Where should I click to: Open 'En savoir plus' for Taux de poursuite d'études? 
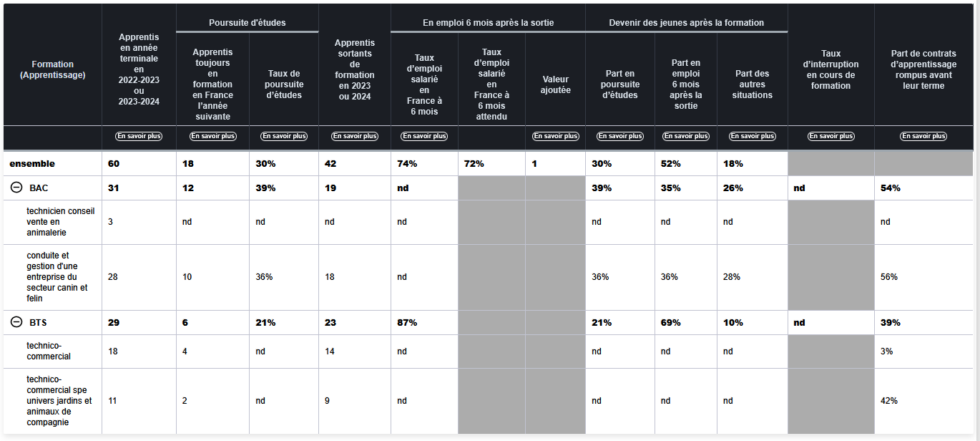pos(284,136)
